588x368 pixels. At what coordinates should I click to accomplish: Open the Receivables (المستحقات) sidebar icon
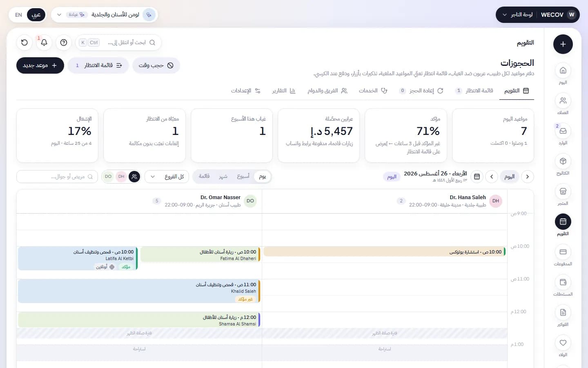coord(563,282)
